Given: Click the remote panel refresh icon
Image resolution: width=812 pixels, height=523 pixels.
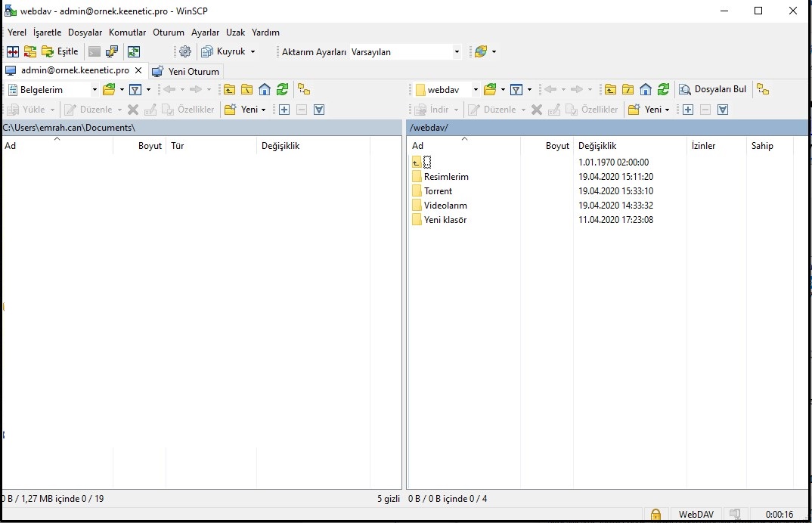Looking at the screenshot, I should [663, 89].
